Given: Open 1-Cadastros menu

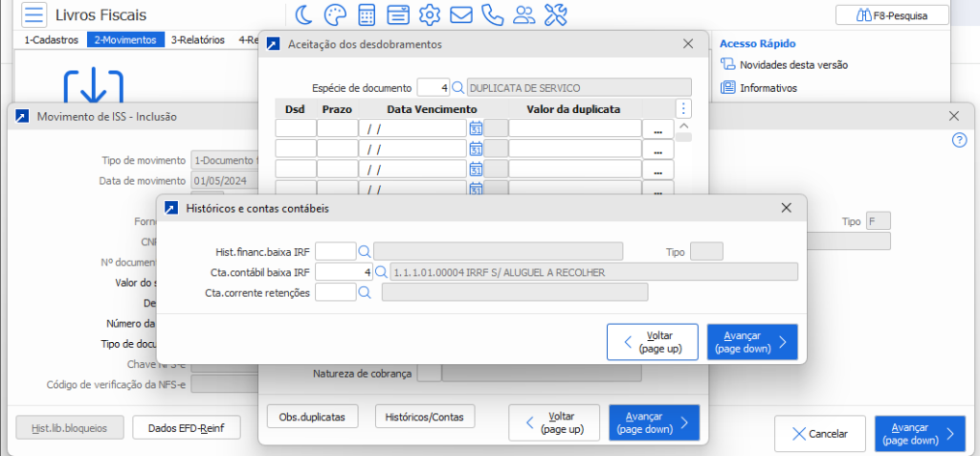Looking at the screenshot, I should 52,40.
